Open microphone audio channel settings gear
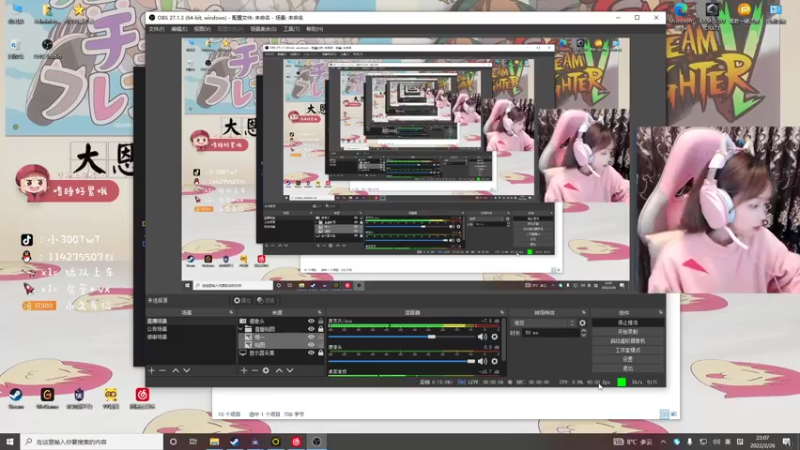Screen dimensions: 800x450 tap(494, 337)
